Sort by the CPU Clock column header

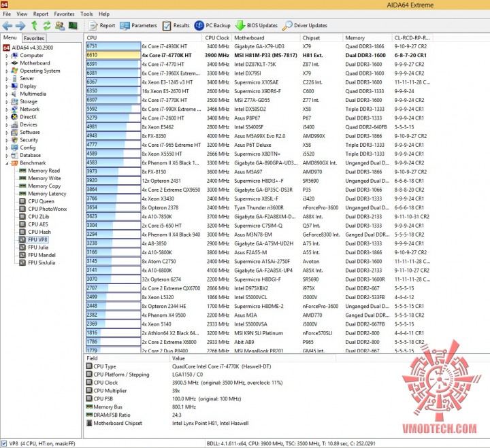coord(217,38)
